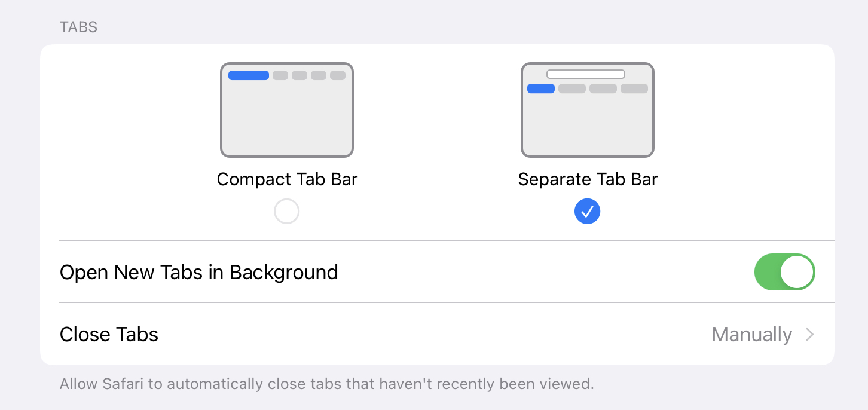This screenshot has width=868, height=410.
Task: Click the TABS section header
Action: [78, 27]
